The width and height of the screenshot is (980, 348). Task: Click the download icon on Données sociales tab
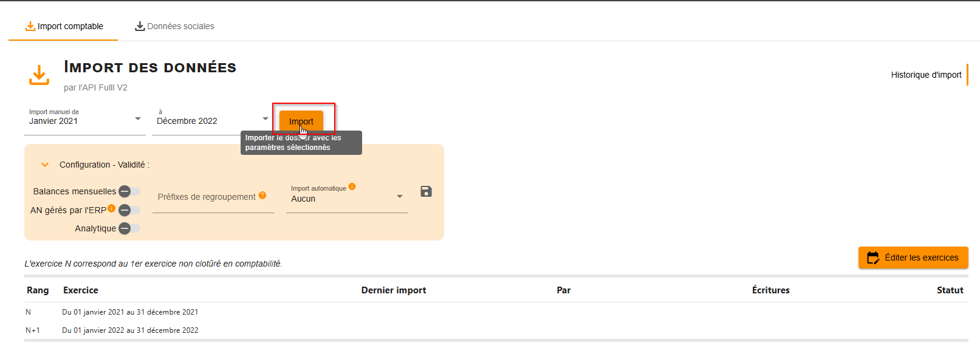[x=140, y=26]
